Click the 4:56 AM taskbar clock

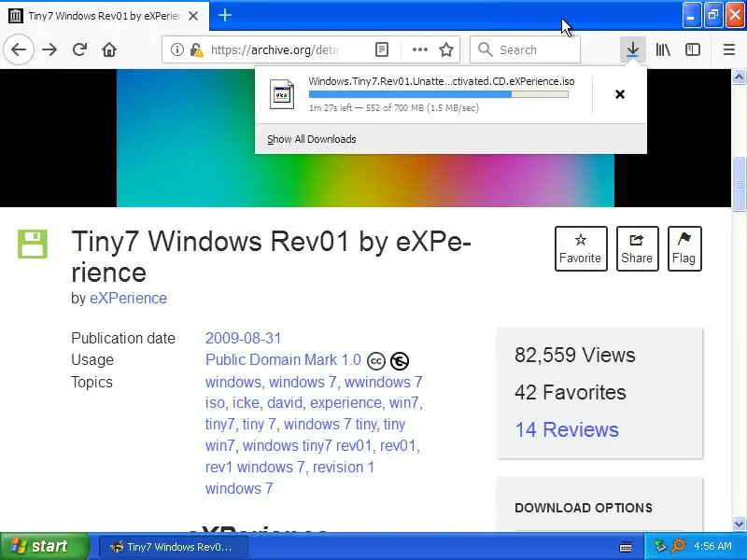712,546
